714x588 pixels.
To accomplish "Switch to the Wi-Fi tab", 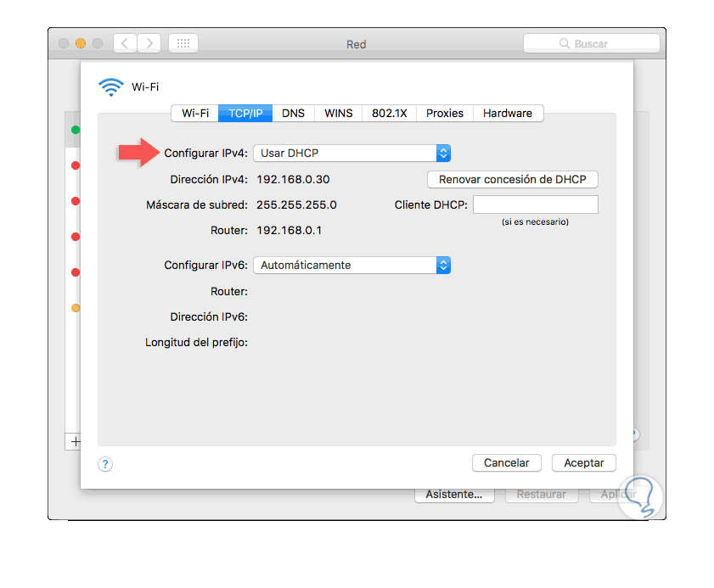I will pyautogui.click(x=195, y=114).
